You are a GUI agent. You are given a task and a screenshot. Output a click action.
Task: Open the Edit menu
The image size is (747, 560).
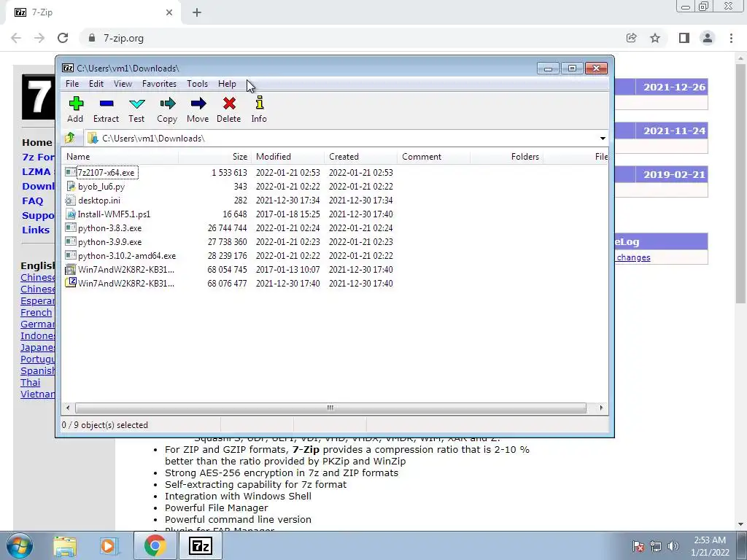point(96,84)
